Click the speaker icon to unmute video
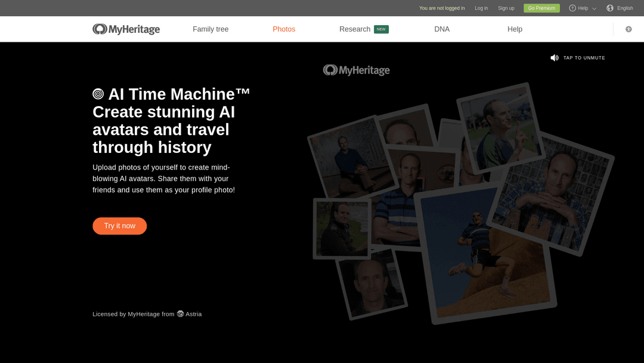 555,58
